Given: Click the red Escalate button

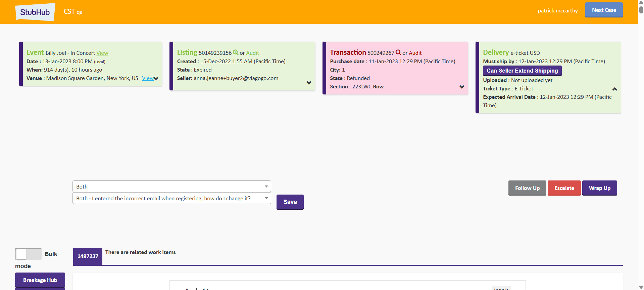Looking at the screenshot, I should (x=564, y=188).
